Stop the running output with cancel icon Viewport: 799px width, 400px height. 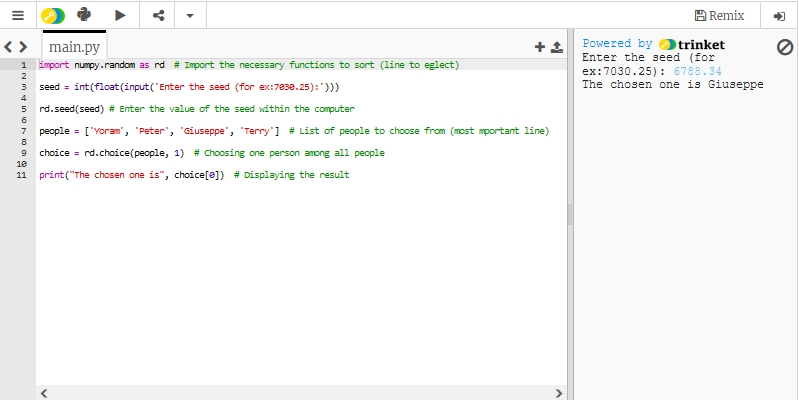click(785, 47)
